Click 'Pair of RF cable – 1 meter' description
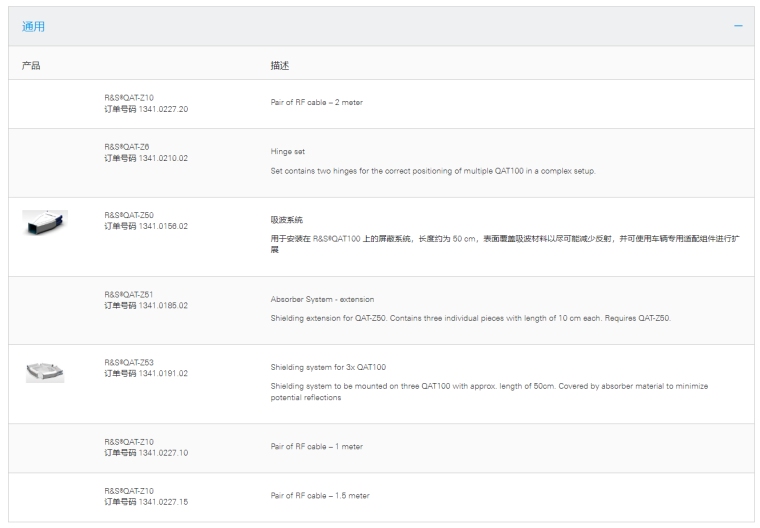 [316, 447]
